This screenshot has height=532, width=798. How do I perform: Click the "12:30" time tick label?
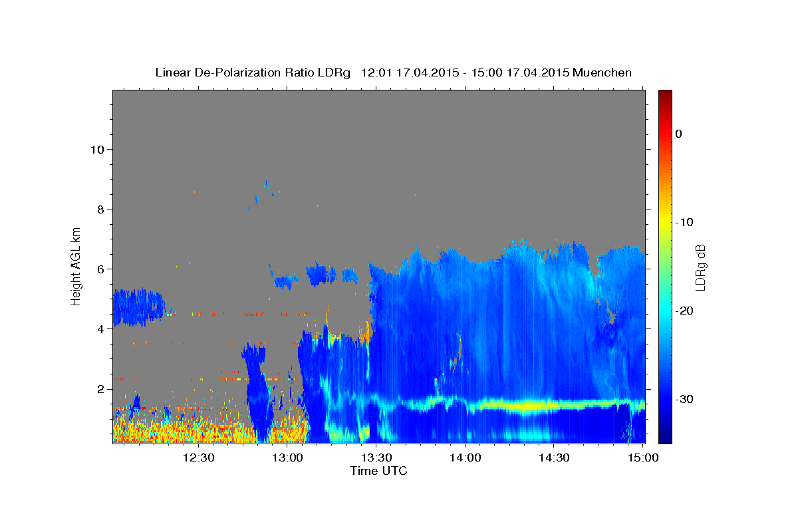coord(200,458)
